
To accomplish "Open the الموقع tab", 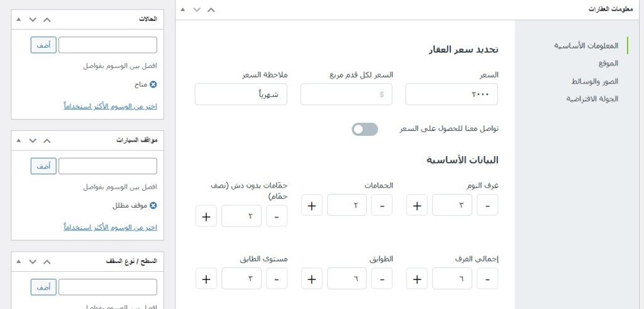I will (608, 64).
